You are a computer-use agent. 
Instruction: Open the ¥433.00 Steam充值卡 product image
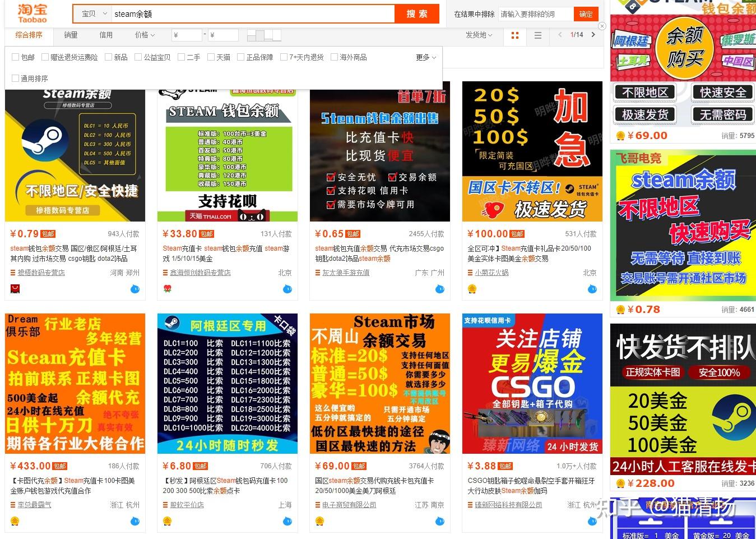tap(75, 384)
